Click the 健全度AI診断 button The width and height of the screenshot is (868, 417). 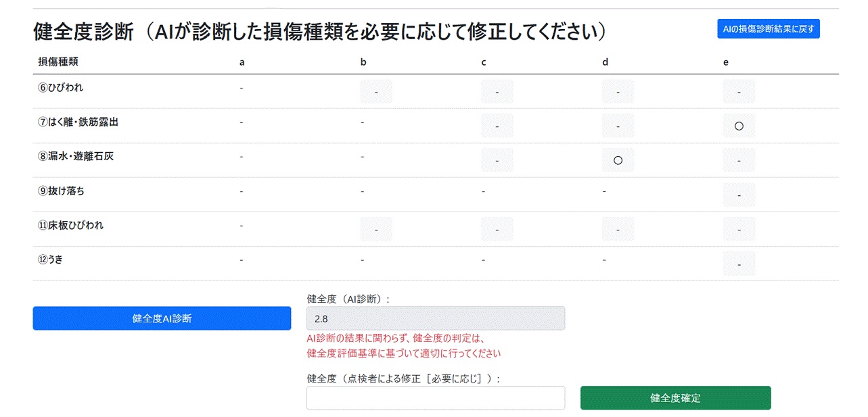click(162, 318)
